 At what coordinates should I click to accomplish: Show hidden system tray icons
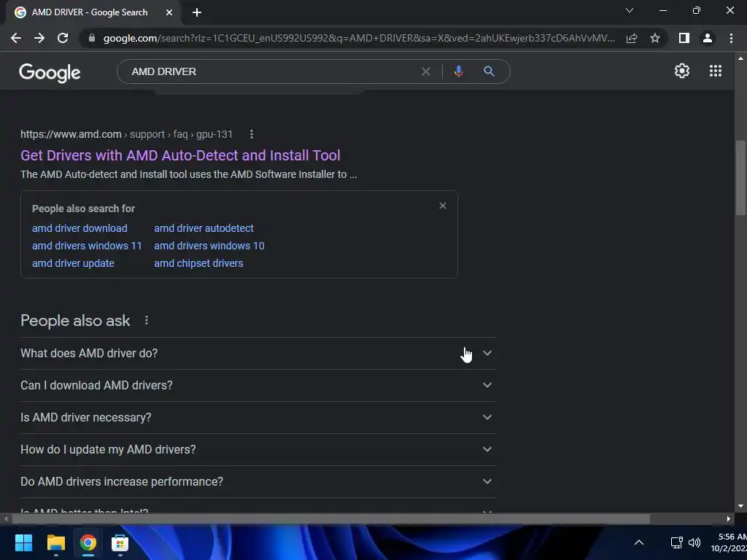point(639,542)
